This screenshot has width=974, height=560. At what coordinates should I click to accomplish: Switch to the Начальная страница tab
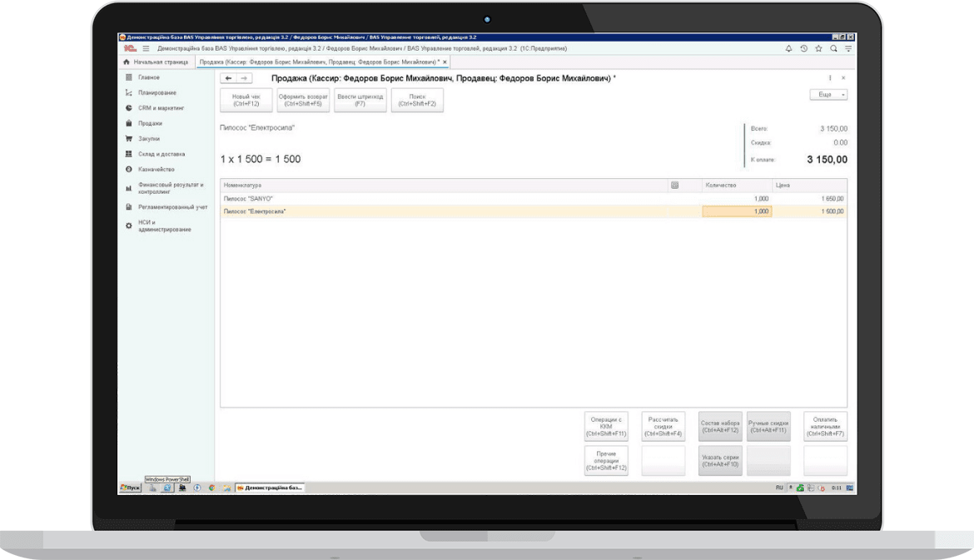(x=156, y=62)
